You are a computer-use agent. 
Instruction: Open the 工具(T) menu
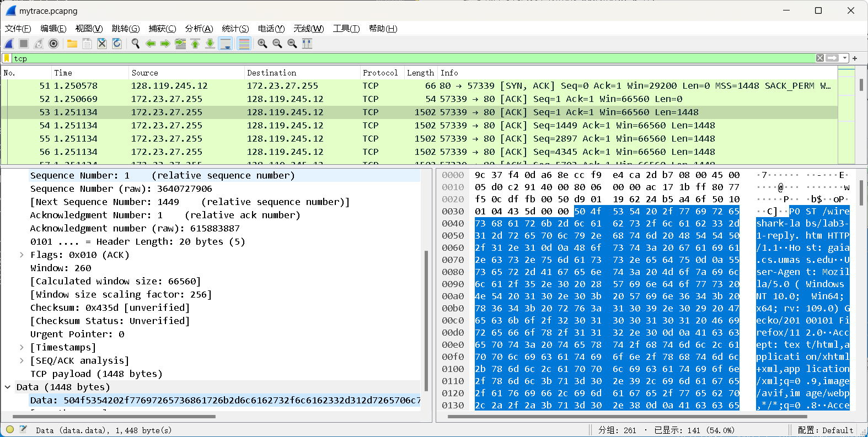pos(346,28)
